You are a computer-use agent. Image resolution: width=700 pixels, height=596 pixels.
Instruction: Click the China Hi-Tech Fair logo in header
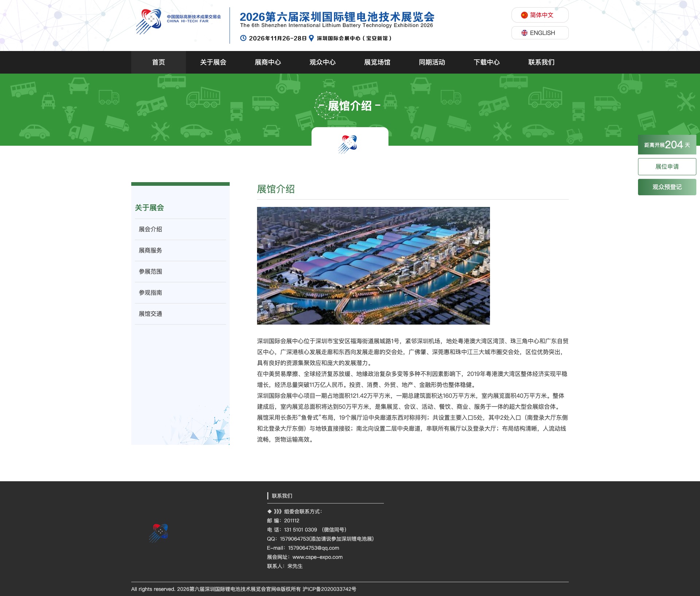[178, 21]
